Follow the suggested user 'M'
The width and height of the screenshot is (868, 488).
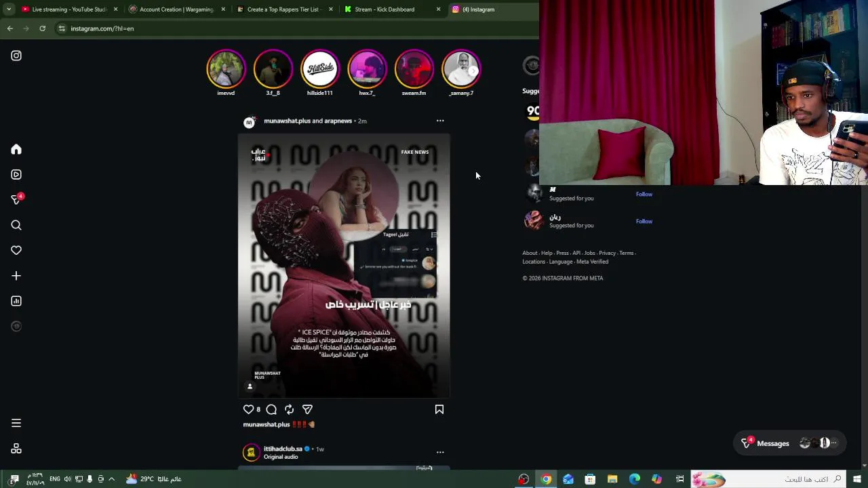tap(644, 195)
